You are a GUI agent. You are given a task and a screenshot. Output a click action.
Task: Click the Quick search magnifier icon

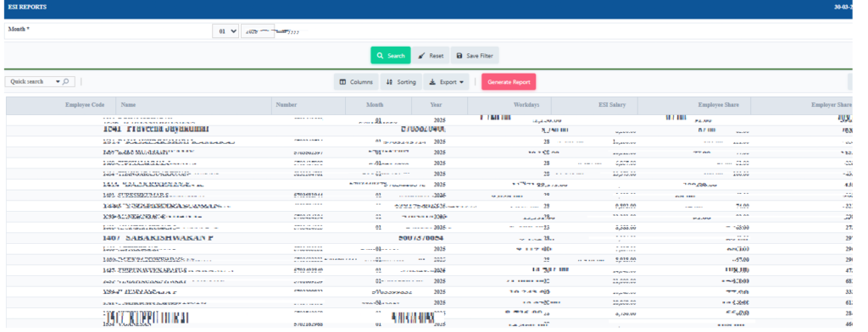[x=66, y=82]
